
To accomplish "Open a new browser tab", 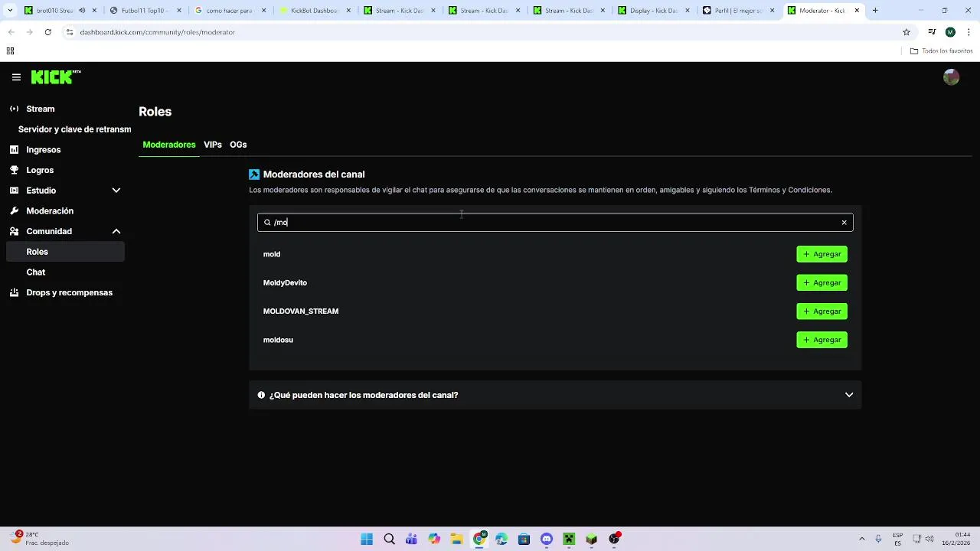I will pos(875,11).
